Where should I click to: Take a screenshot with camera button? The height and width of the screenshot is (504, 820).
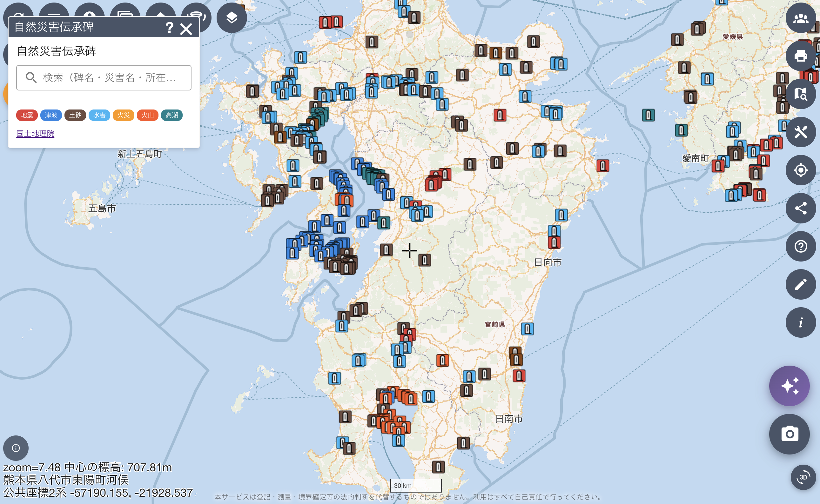(789, 434)
